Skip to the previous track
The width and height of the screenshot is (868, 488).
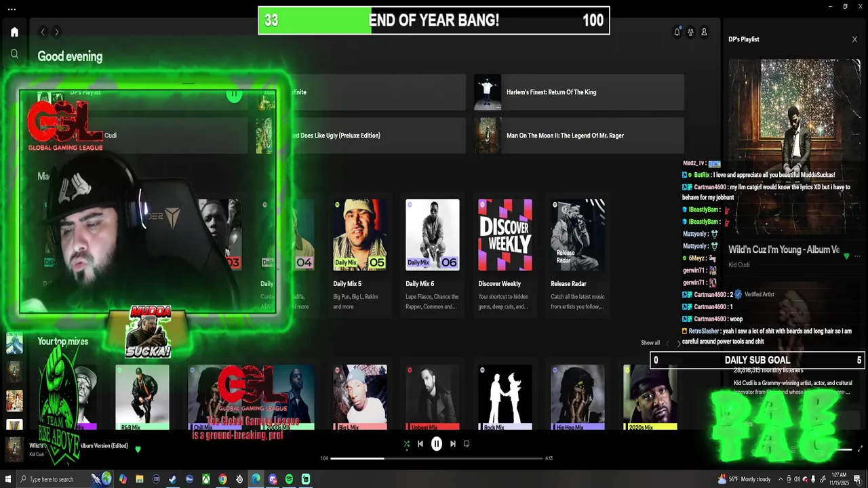pyautogui.click(x=420, y=444)
